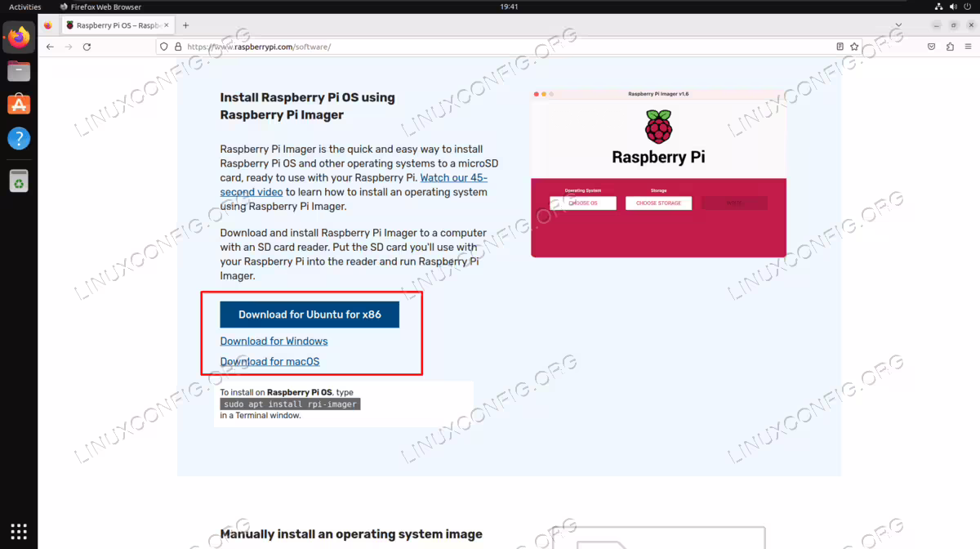
Task: Click the forward navigation arrow
Action: click(68, 47)
